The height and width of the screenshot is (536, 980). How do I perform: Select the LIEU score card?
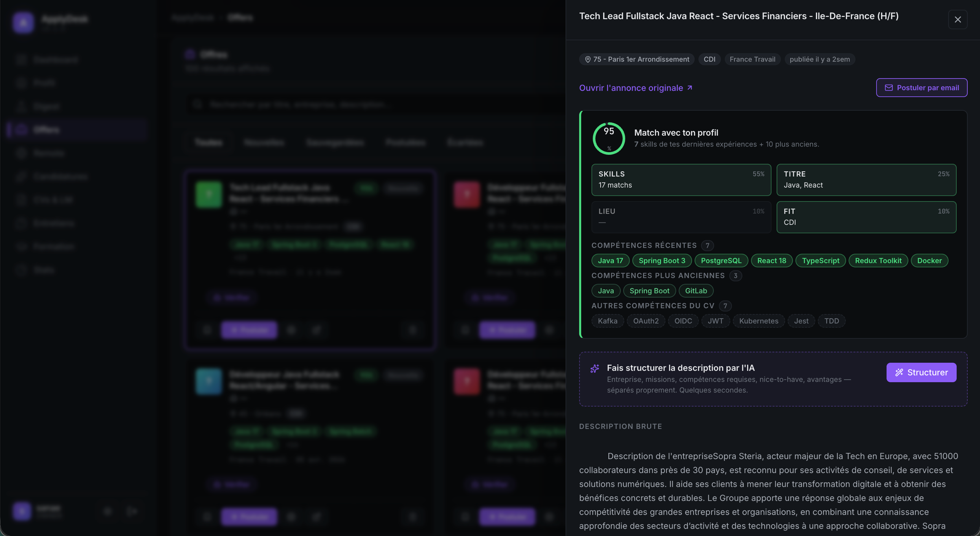tap(681, 217)
